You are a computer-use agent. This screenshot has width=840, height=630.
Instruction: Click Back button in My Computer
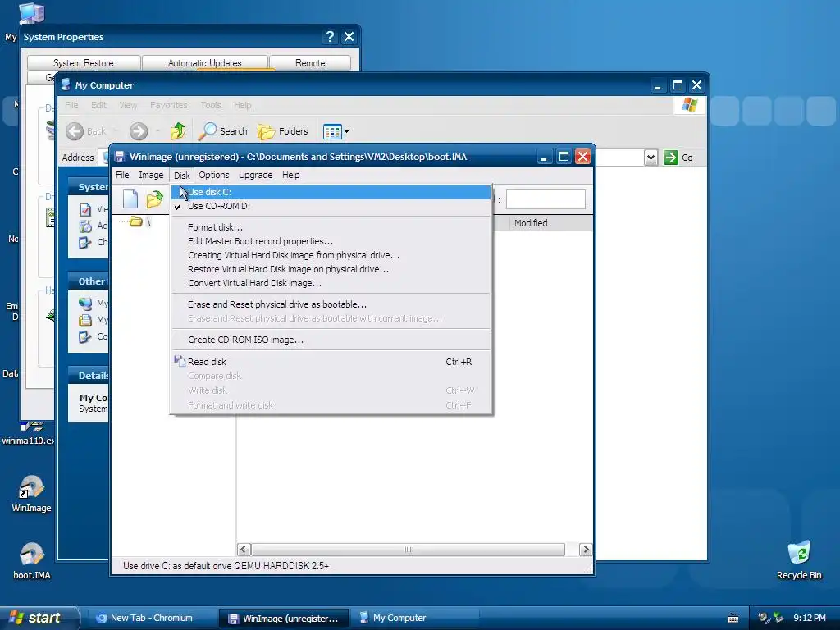(x=85, y=131)
